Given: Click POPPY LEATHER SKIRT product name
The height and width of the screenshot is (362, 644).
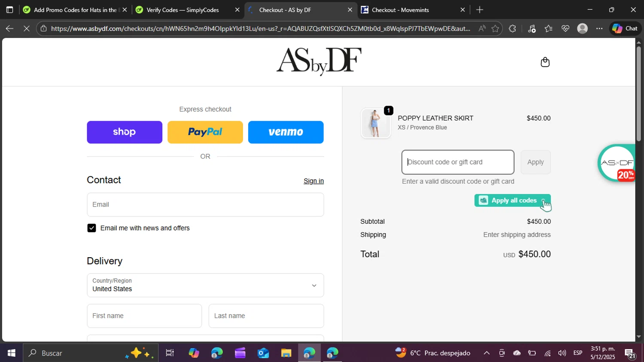Looking at the screenshot, I should [x=435, y=118].
